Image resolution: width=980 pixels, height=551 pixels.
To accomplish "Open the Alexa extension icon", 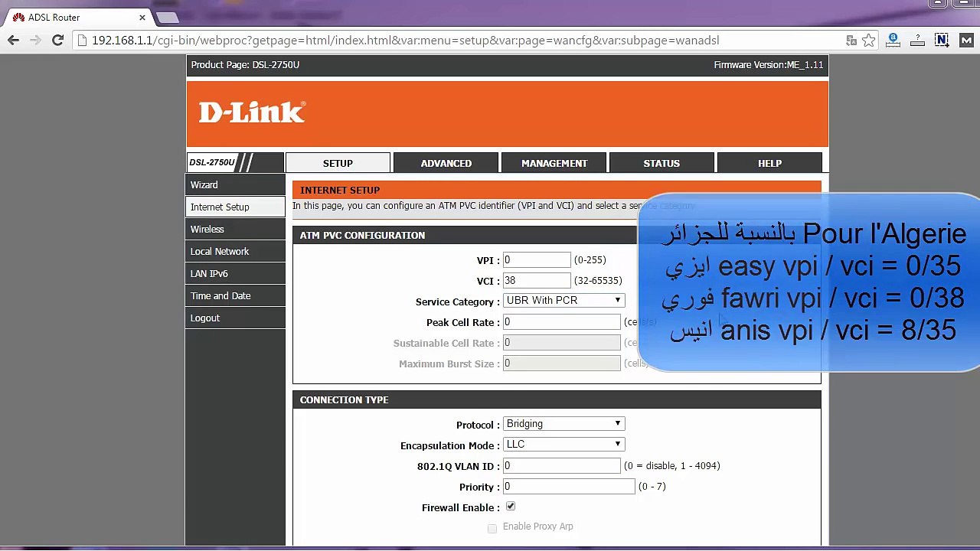I will pyautogui.click(x=893, y=41).
